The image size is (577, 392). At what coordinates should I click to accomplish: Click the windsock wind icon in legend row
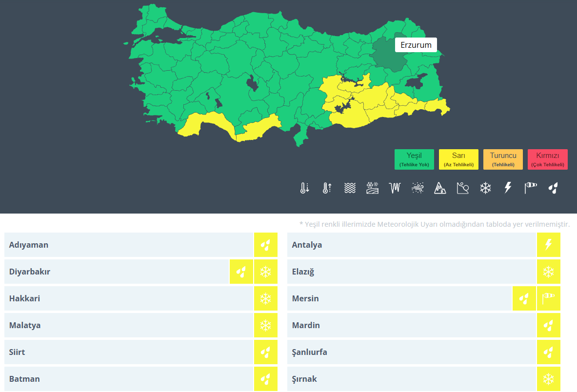click(530, 188)
